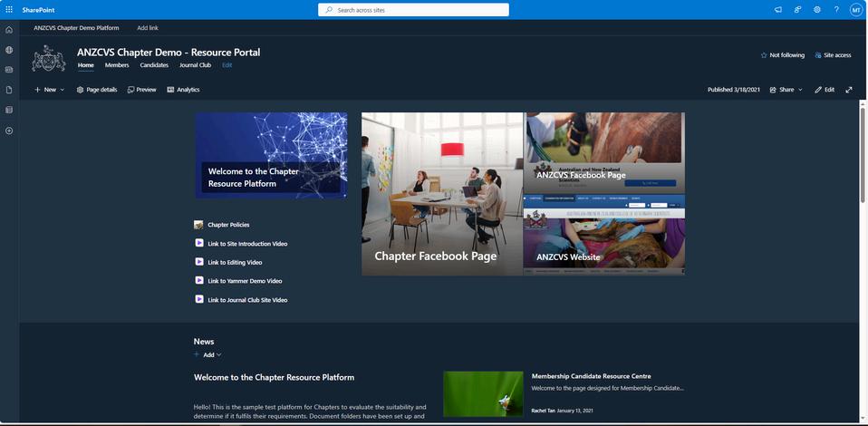Open Link to Journal Club Site Video

click(x=247, y=300)
